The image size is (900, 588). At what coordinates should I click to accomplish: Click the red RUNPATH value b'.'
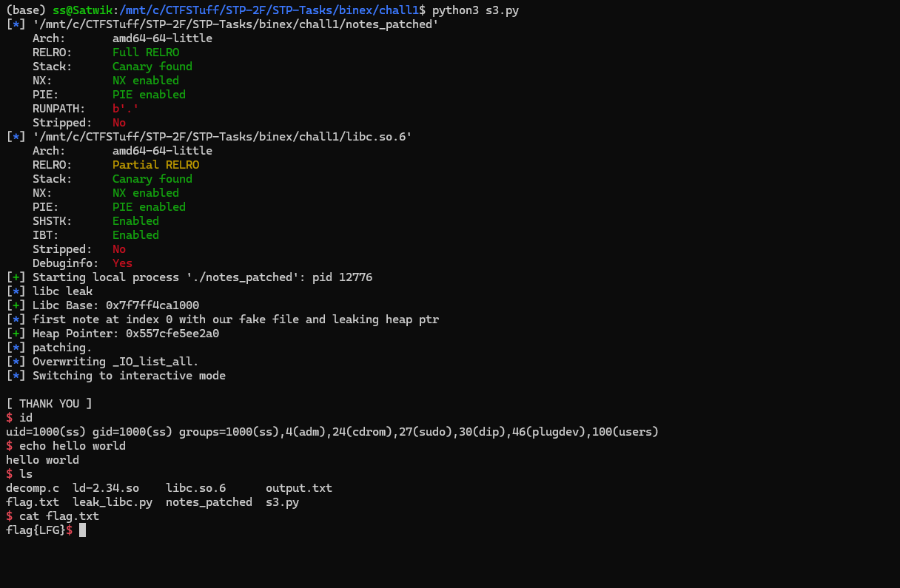pyautogui.click(x=126, y=109)
